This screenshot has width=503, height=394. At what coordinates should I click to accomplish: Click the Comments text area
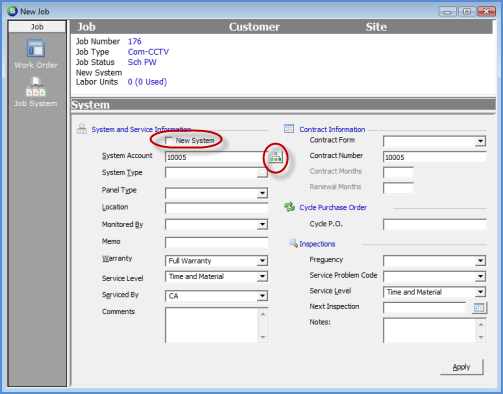coord(211,325)
